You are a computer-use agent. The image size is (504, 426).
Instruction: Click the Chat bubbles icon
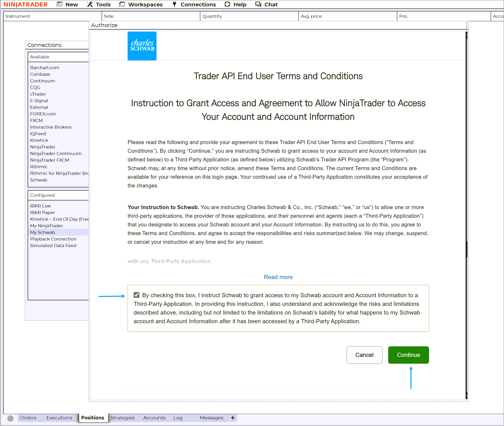coord(258,4)
